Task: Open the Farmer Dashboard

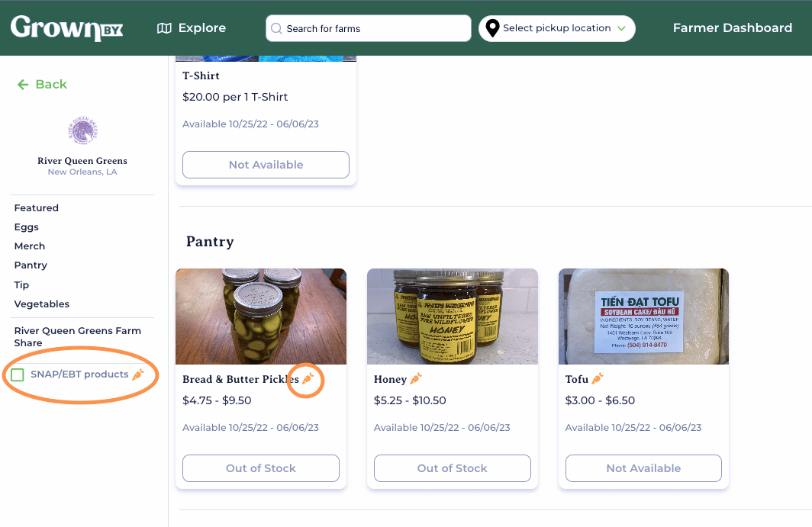Action: pos(732,27)
